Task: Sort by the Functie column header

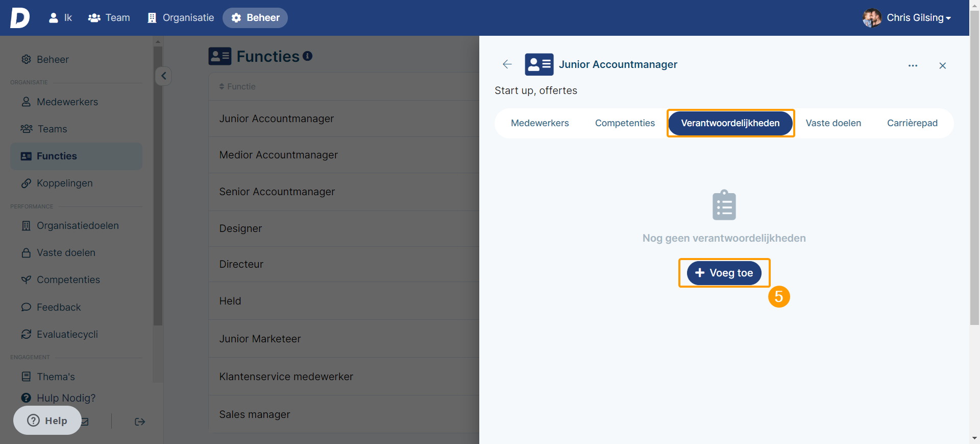Action: pos(237,86)
